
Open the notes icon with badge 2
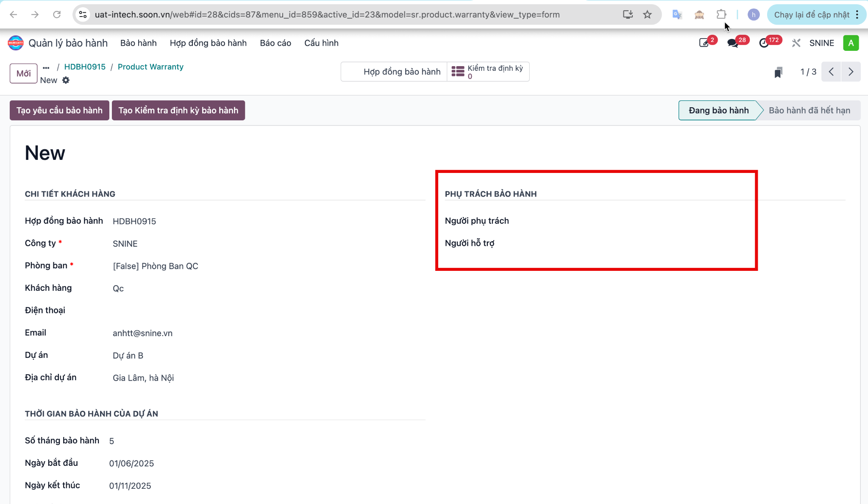coord(704,43)
